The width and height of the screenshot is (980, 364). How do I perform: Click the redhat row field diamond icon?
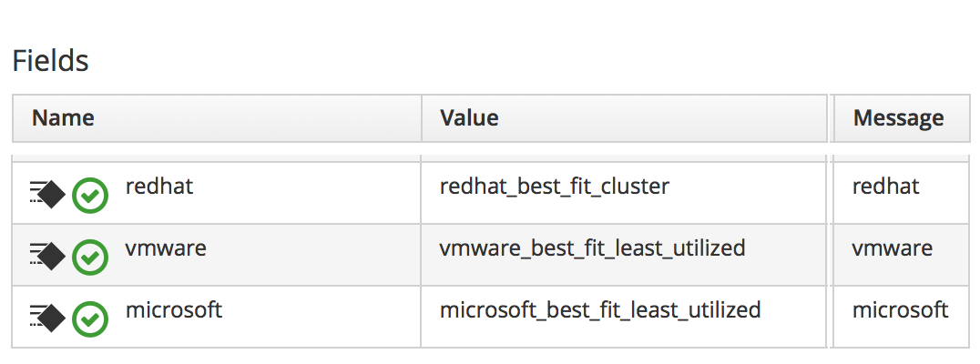47,194
